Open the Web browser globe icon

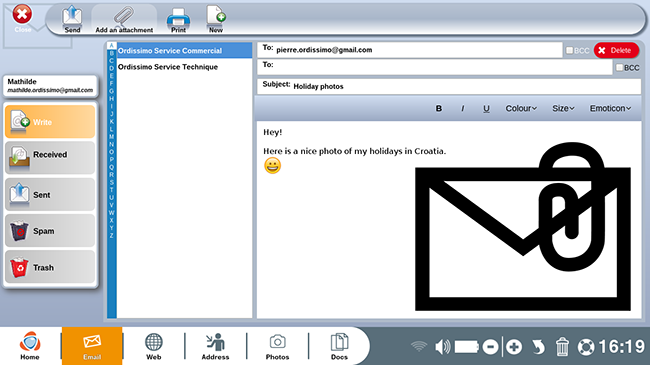153,346
